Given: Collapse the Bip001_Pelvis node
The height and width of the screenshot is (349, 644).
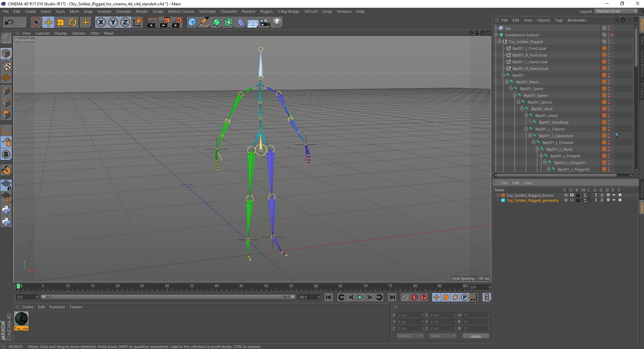Looking at the screenshot, I should click(507, 82).
